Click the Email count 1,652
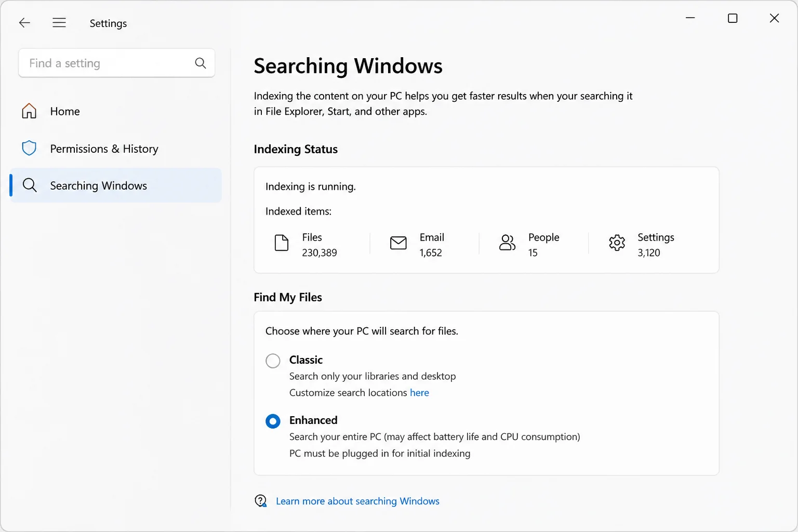The image size is (798, 532). coord(431,252)
